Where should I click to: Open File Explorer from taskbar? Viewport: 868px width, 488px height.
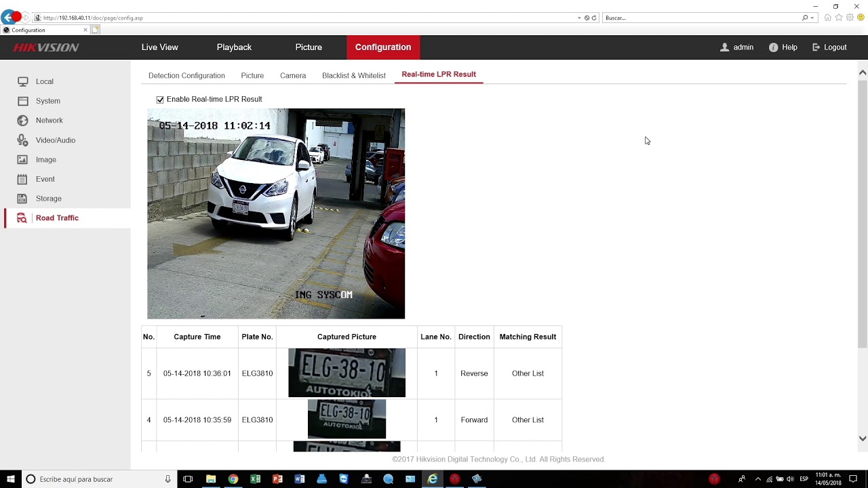click(x=211, y=479)
